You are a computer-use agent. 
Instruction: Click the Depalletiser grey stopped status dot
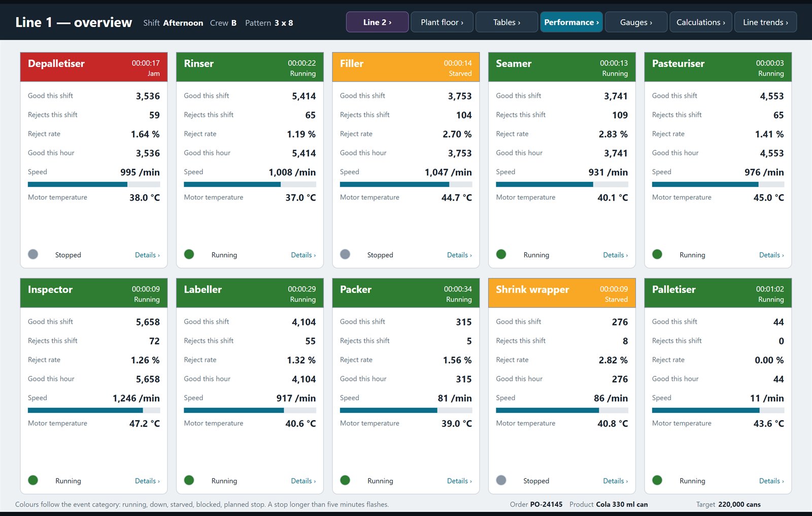(x=33, y=254)
